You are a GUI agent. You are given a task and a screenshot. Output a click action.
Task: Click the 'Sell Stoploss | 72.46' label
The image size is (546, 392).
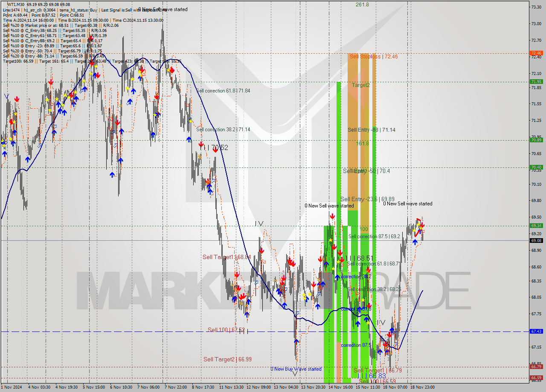373,56
